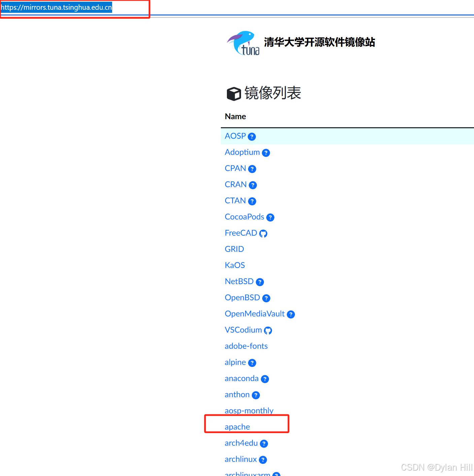Open the CRAN mirror link
This screenshot has width=474, height=476.
coord(236,184)
